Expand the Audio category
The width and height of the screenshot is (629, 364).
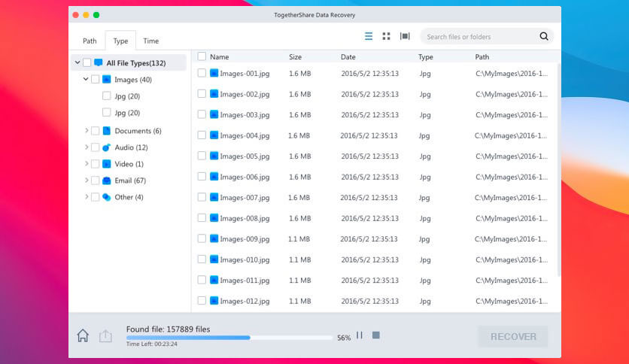87,147
